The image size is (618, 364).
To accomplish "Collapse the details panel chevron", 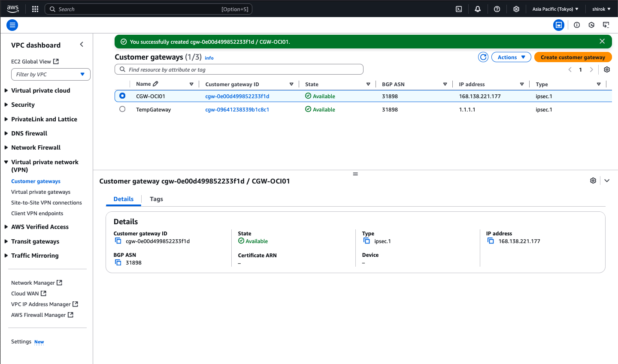I will (x=607, y=180).
